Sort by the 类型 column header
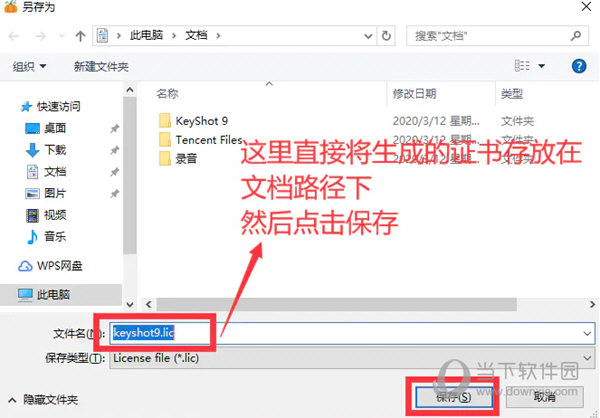 coord(512,93)
